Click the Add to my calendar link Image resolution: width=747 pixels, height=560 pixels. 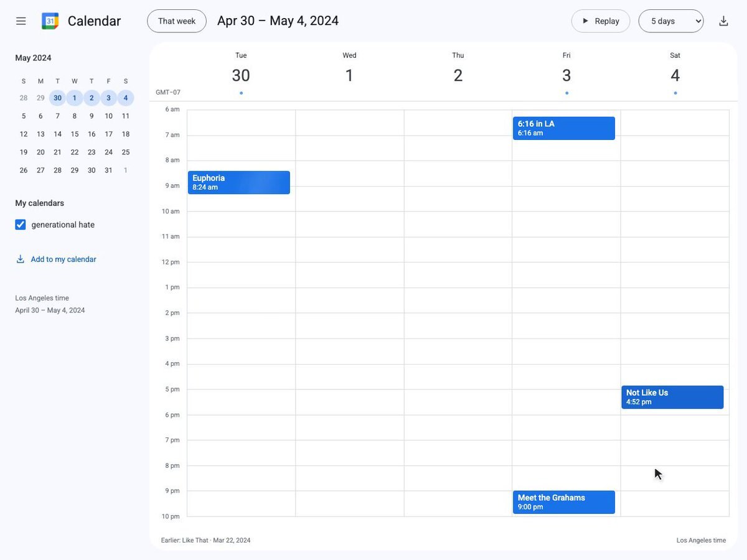[x=63, y=259]
